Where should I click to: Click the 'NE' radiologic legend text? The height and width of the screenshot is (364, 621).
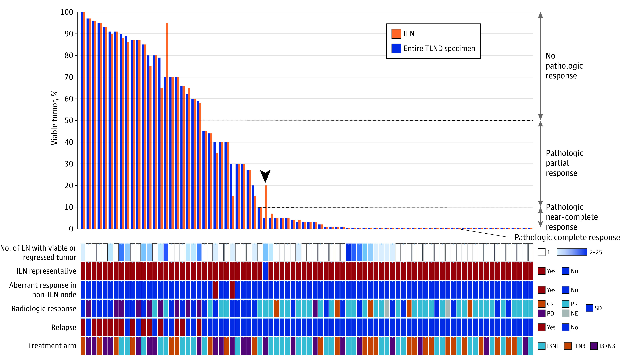(x=574, y=313)
